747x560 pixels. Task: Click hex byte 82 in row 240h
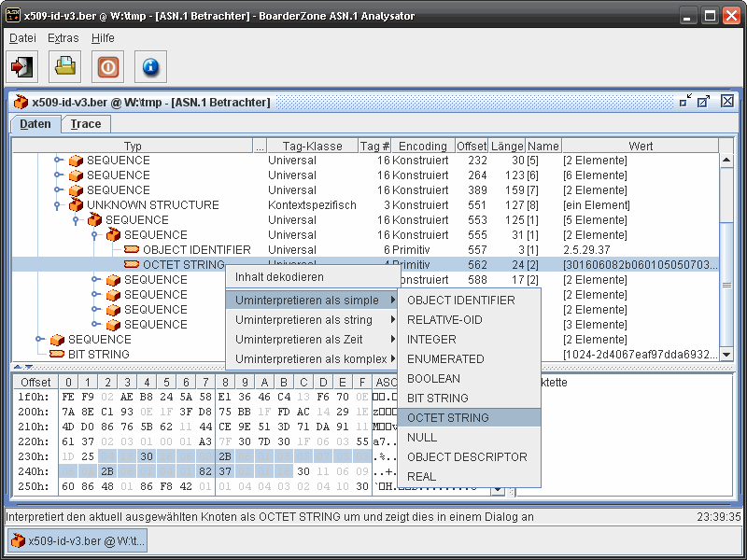point(205,471)
